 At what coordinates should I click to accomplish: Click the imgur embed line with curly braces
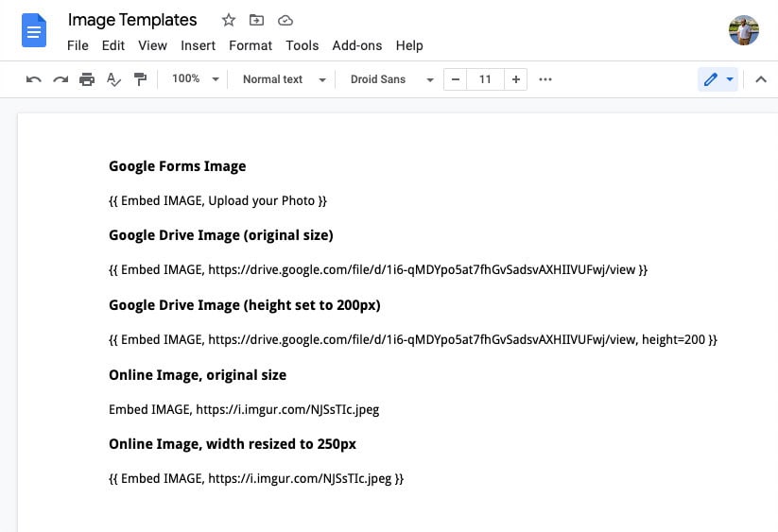click(256, 478)
